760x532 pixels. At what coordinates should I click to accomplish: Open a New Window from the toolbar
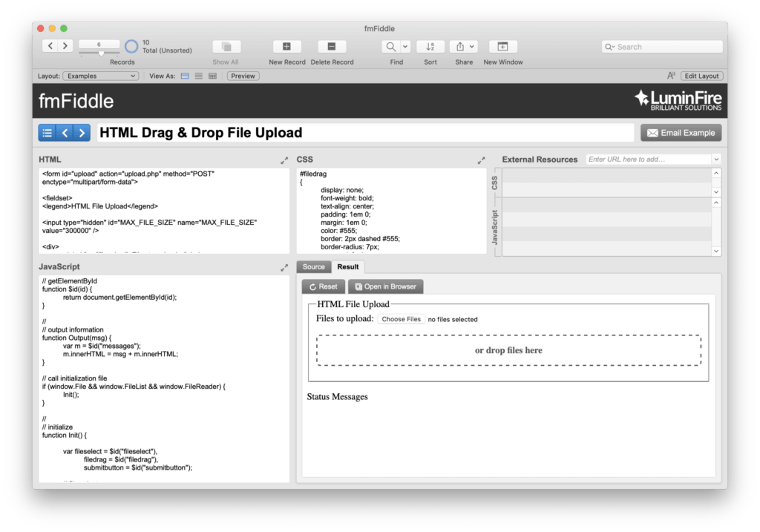coord(503,47)
